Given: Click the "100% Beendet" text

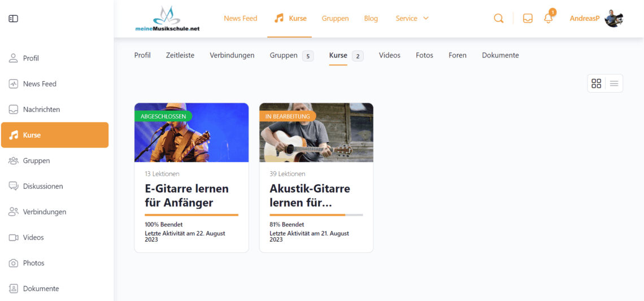Looking at the screenshot, I should (x=163, y=225).
